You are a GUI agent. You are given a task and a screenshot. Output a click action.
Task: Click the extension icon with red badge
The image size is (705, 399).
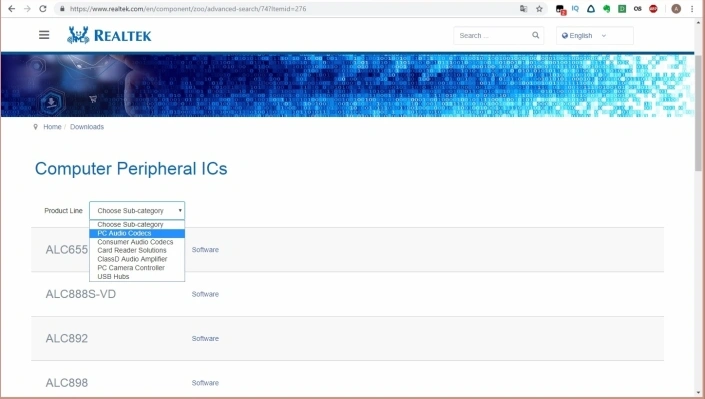click(x=560, y=9)
